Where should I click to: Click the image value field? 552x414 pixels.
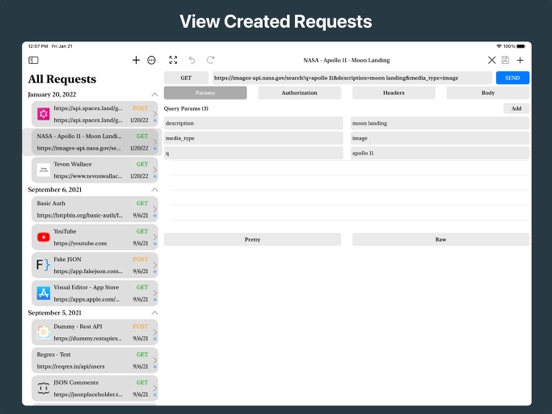point(440,138)
